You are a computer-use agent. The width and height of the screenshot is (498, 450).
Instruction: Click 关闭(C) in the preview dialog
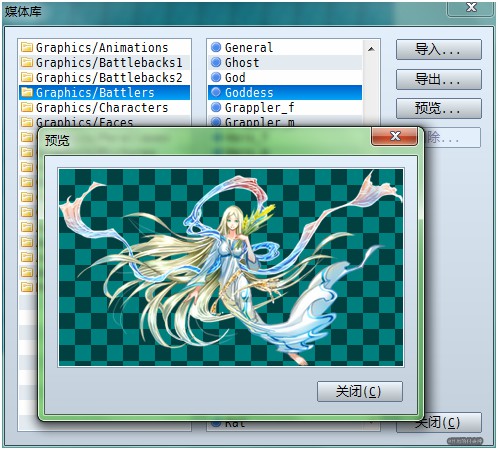pyautogui.click(x=360, y=391)
